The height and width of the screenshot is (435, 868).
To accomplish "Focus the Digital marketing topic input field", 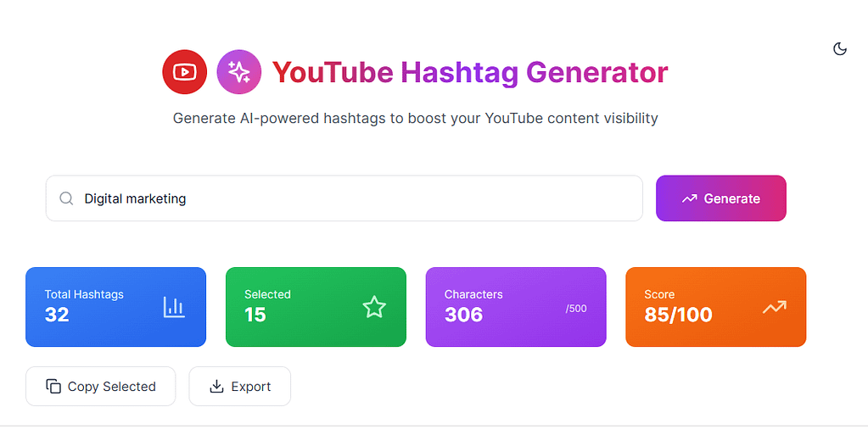I will [x=356, y=198].
